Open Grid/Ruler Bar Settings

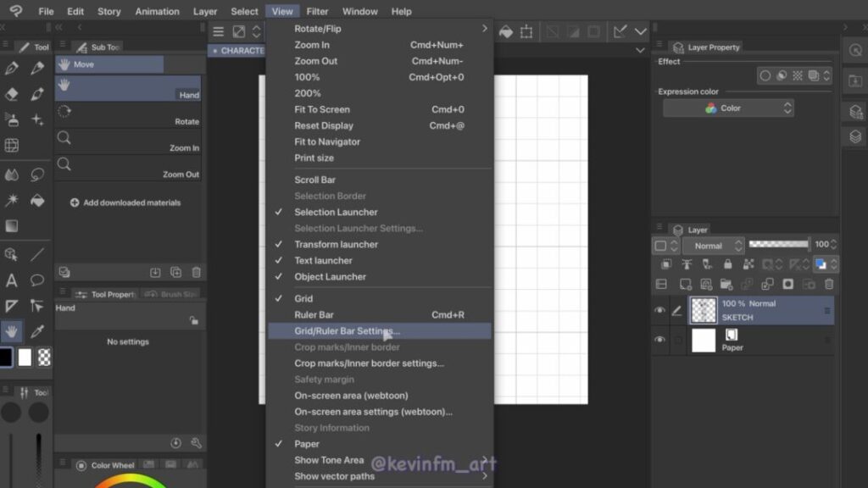[347, 331]
